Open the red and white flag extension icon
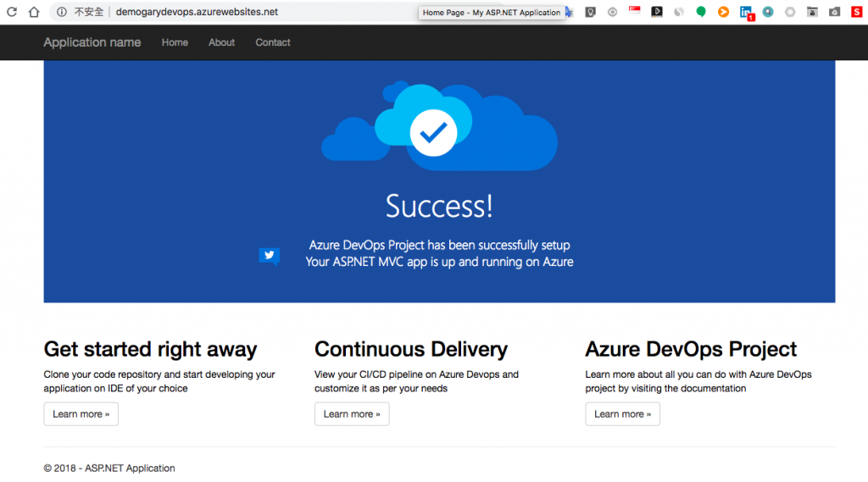This screenshot has height=482, width=868. (x=634, y=10)
